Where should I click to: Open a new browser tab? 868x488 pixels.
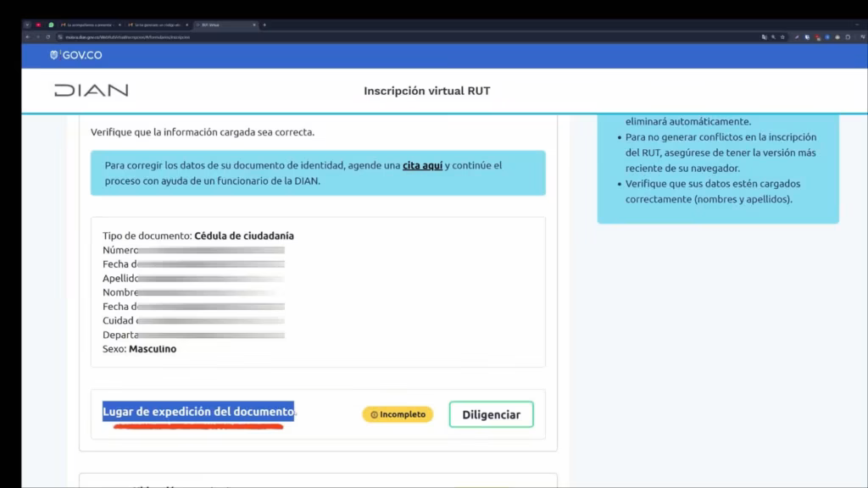[264, 25]
